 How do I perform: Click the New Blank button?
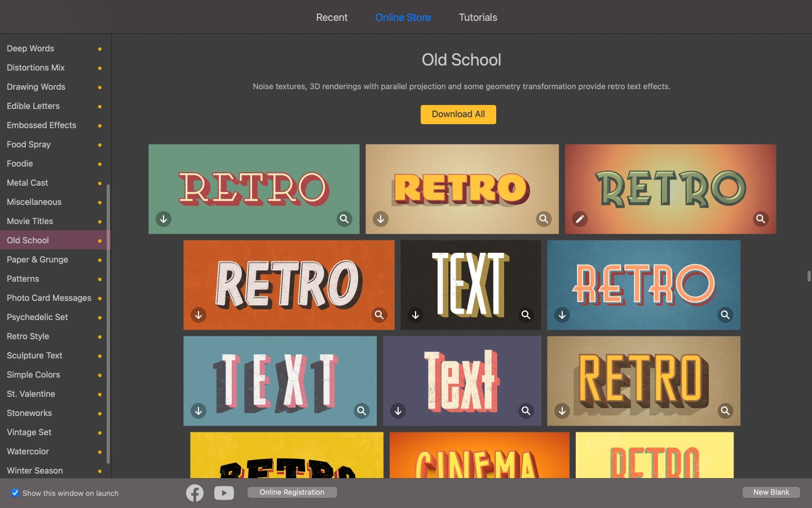pyautogui.click(x=771, y=492)
